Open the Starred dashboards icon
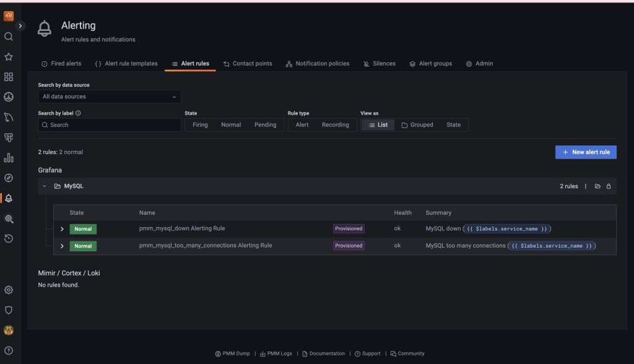 pyautogui.click(x=9, y=56)
